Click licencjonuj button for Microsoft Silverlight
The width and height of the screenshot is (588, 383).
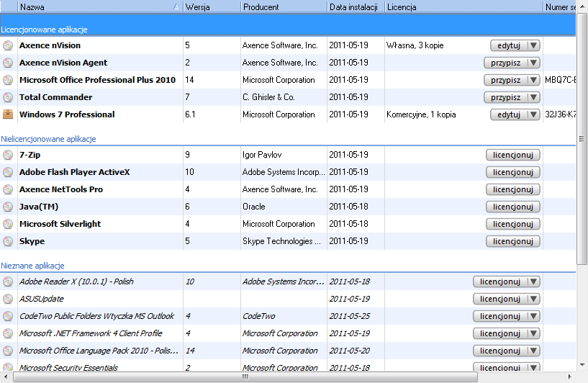(x=513, y=224)
